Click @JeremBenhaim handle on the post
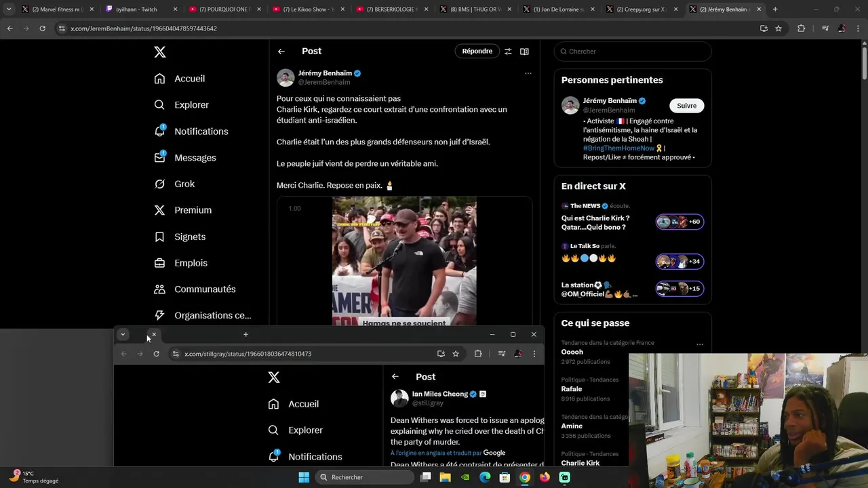Screen dimensions: 868x488 324,83
